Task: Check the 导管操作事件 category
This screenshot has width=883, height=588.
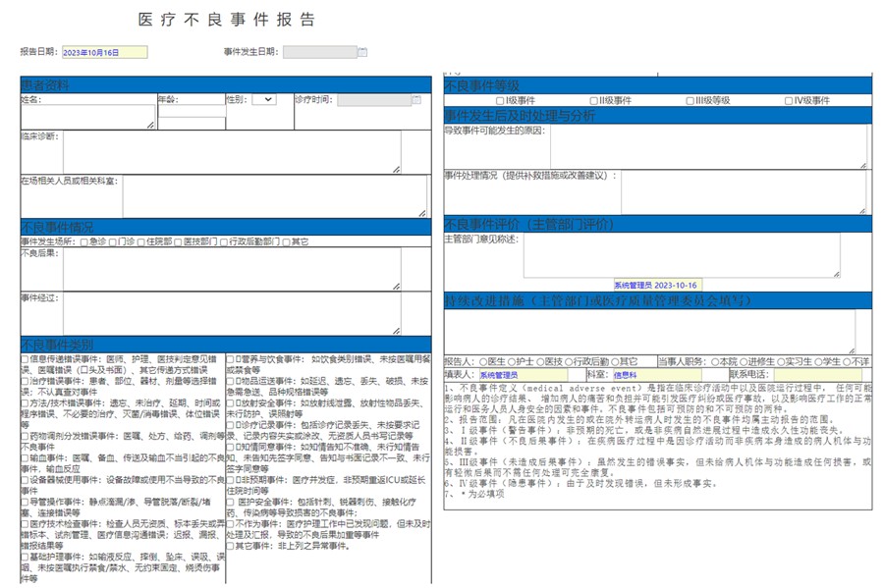Action: (25, 502)
